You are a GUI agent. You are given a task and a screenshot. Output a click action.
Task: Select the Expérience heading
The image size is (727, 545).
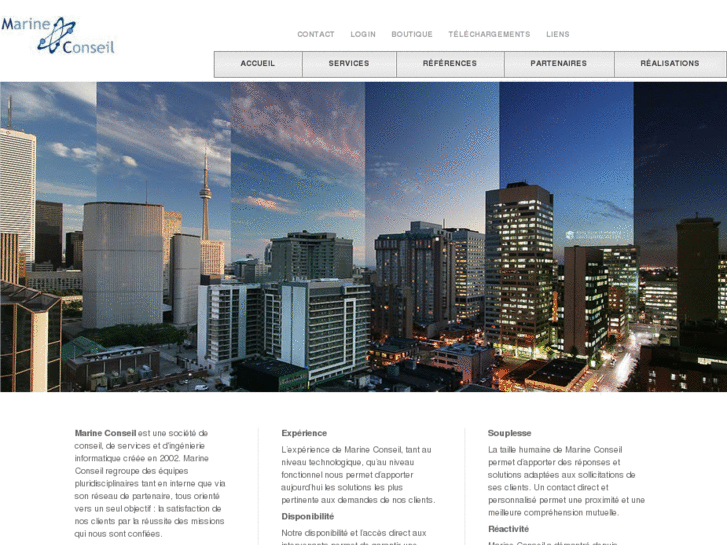click(x=304, y=433)
